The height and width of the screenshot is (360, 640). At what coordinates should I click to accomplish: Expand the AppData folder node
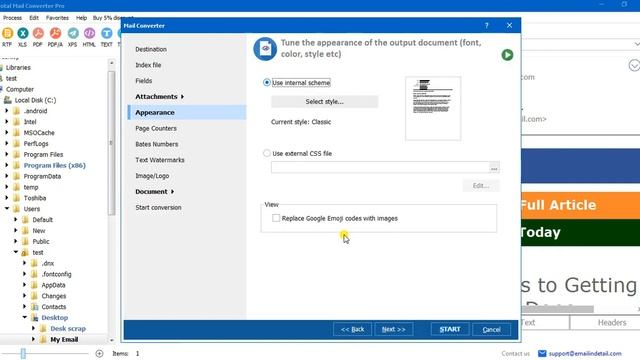24,285
